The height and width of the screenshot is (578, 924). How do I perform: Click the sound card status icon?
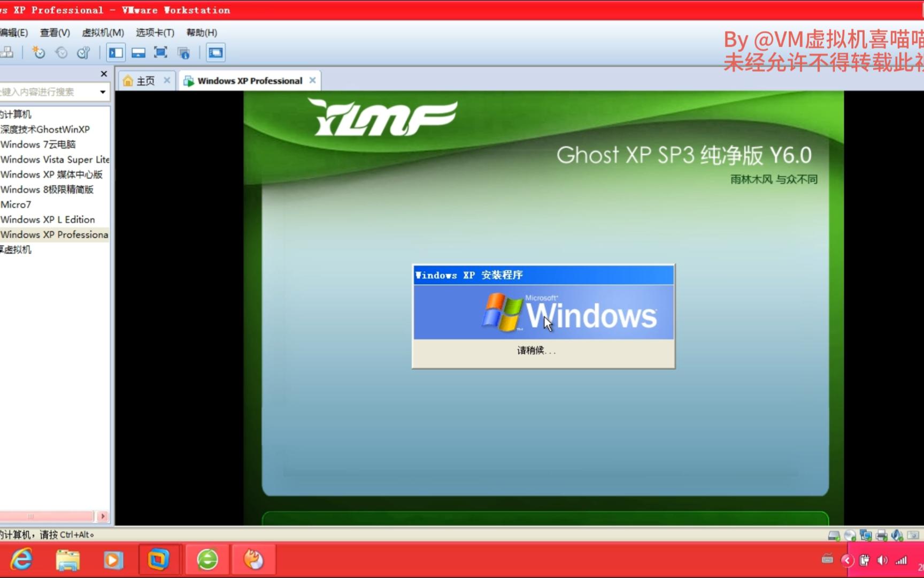[x=897, y=535]
